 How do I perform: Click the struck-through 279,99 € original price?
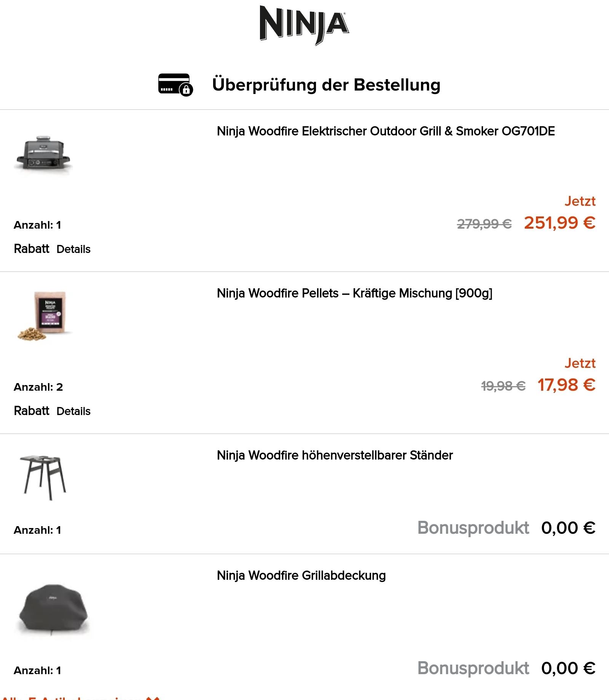pyautogui.click(x=484, y=224)
